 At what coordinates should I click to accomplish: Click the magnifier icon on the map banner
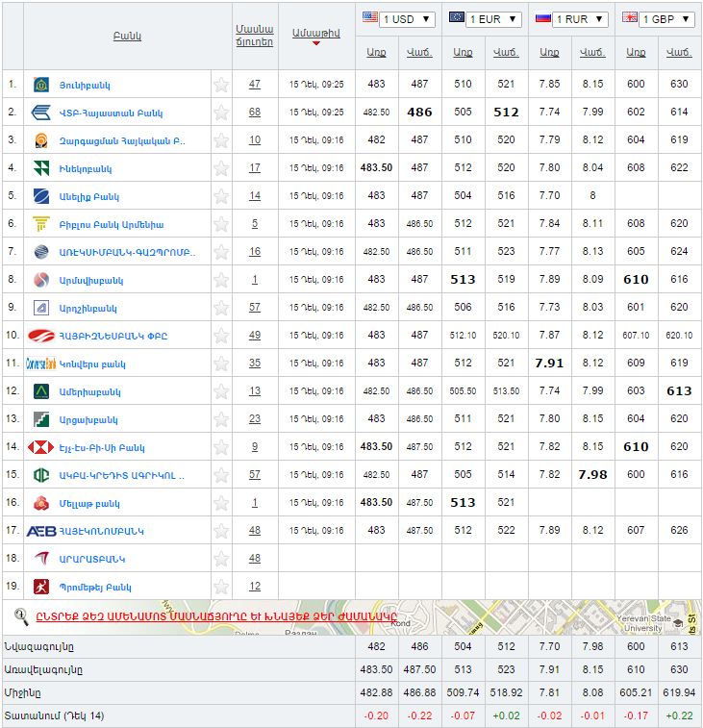20,615
